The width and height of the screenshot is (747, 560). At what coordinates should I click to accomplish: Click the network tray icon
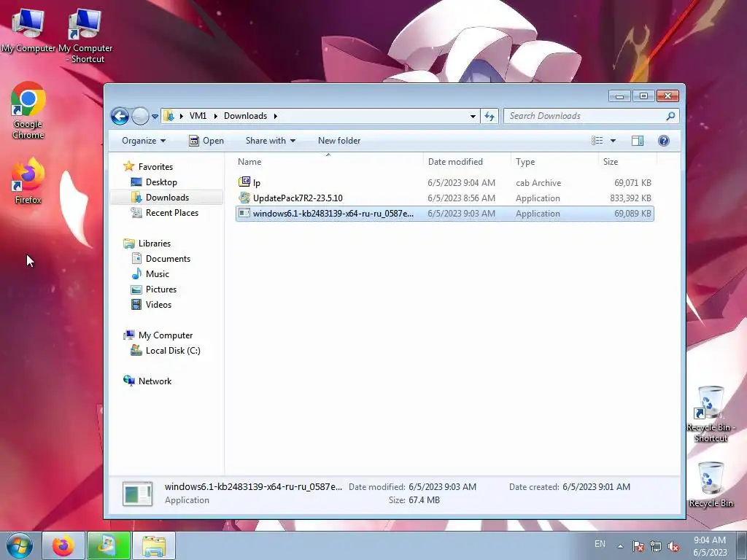656,546
